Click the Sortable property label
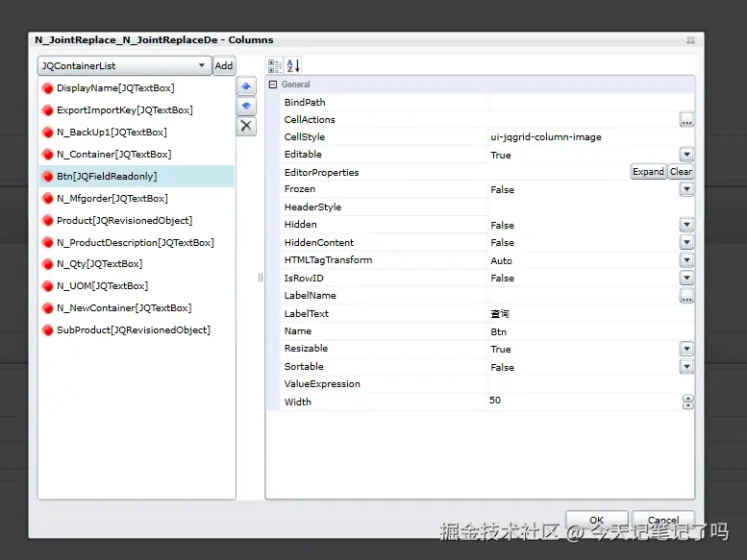The height and width of the screenshot is (560, 747). [x=304, y=366]
